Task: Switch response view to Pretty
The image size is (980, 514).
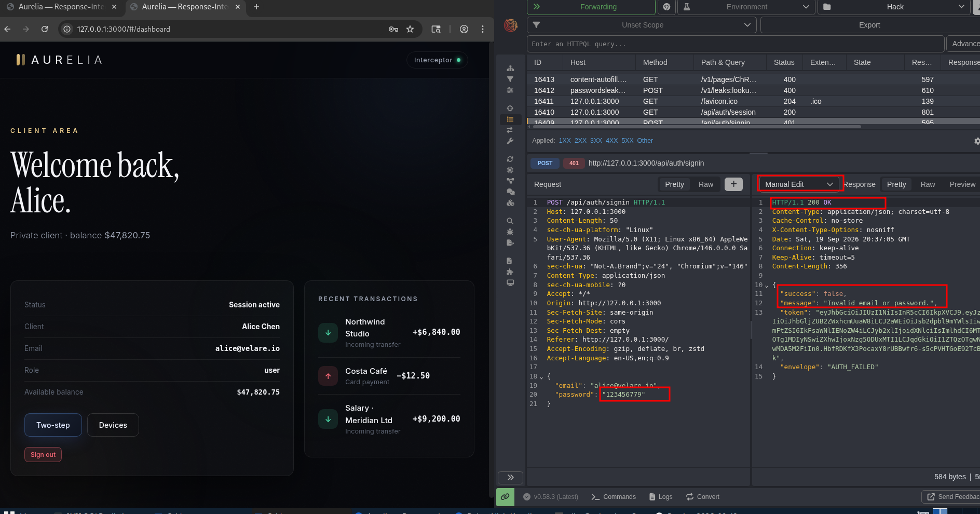Action: coord(896,184)
